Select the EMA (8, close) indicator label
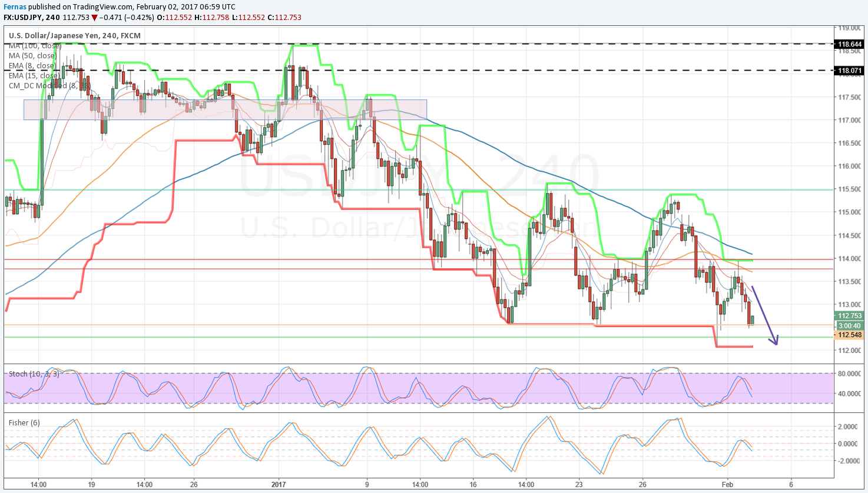The height and width of the screenshot is (493, 868). 32,66
